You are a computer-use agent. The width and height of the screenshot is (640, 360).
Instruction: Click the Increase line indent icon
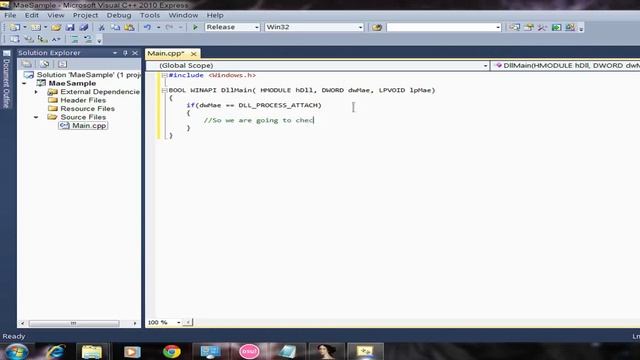pos(88,39)
